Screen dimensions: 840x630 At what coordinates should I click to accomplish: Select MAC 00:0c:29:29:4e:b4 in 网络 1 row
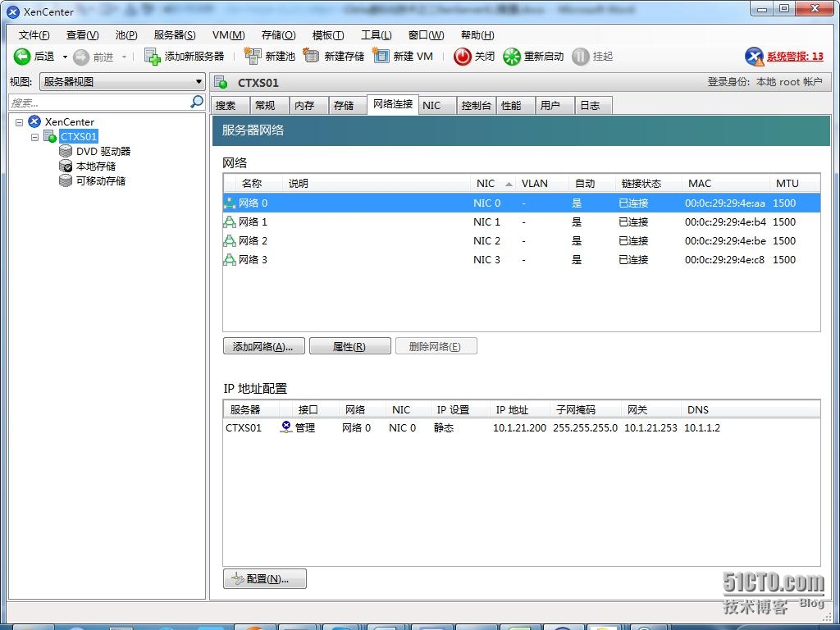[725, 221]
